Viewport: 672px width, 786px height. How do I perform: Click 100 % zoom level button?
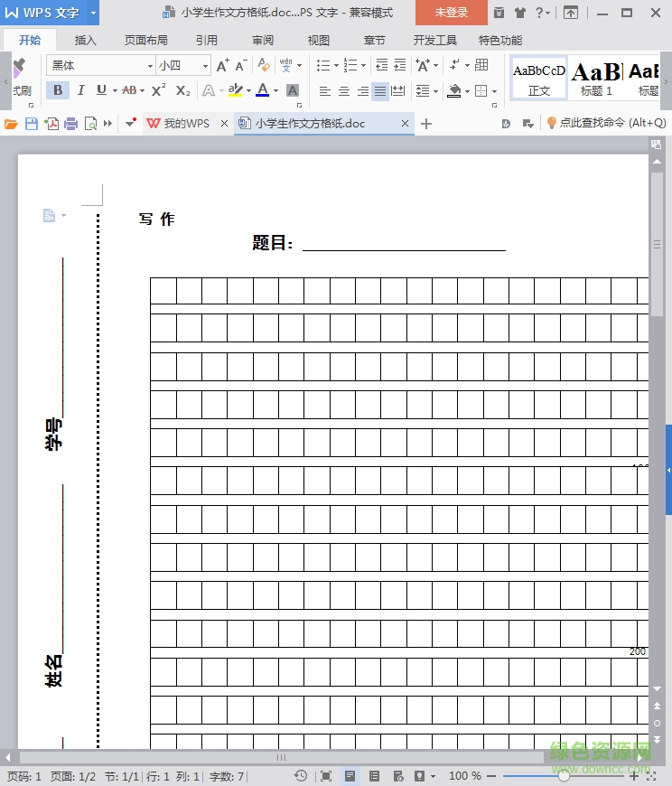[x=464, y=776]
